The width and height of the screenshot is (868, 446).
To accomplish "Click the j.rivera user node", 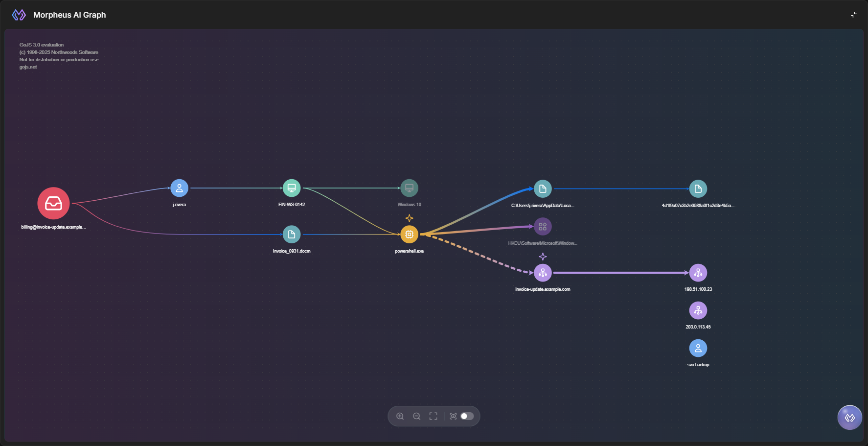I will click(x=179, y=188).
